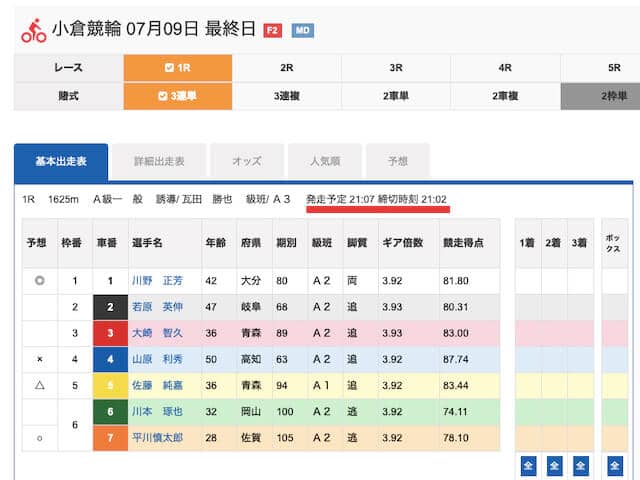640x480 pixels.
Task: Click the 全 button under ボックス column
Action: click(x=613, y=465)
